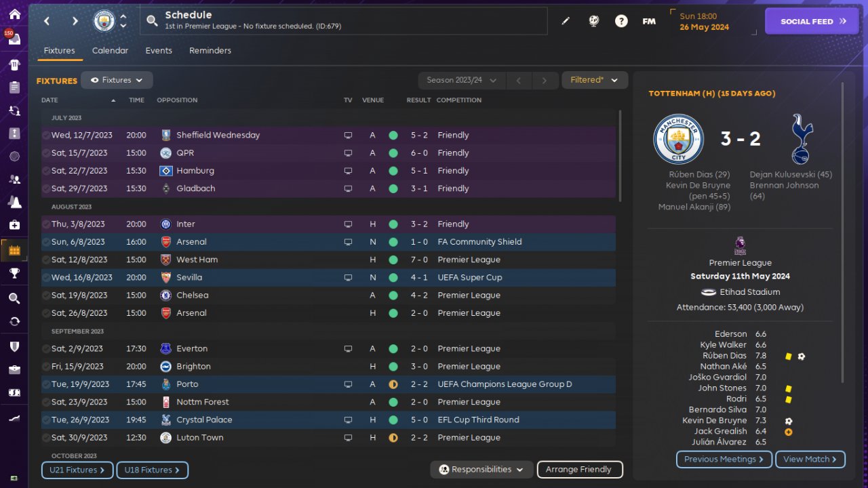Go to the home screen icon
This screenshot has height=488, width=868.
click(14, 14)
